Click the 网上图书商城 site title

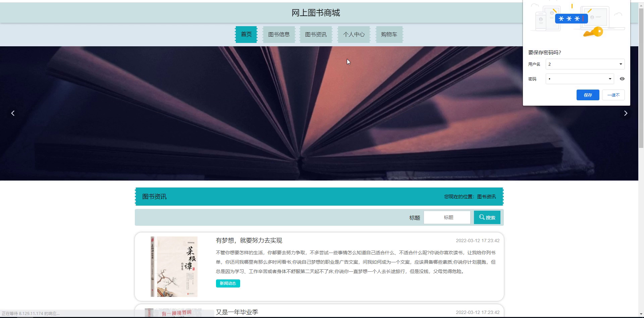(316, 13)
